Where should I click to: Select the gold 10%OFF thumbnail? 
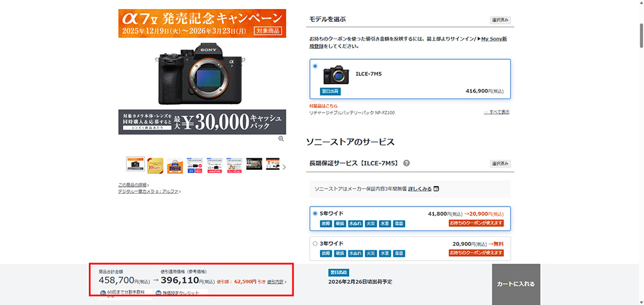pyautogui.click(x=155, y=165)
